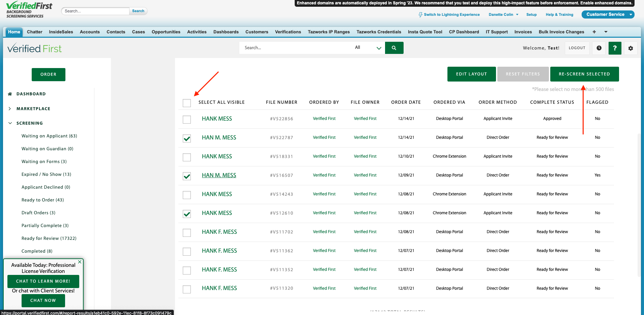
Task: Open the Danette Colin user dropdown
Action: pos(503,14)
